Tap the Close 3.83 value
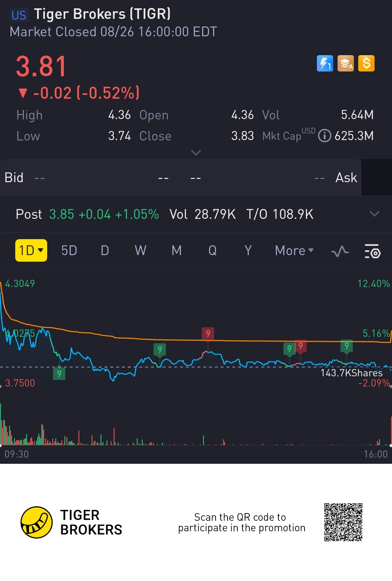Screen dimensions: 392x581 point(242,136)
